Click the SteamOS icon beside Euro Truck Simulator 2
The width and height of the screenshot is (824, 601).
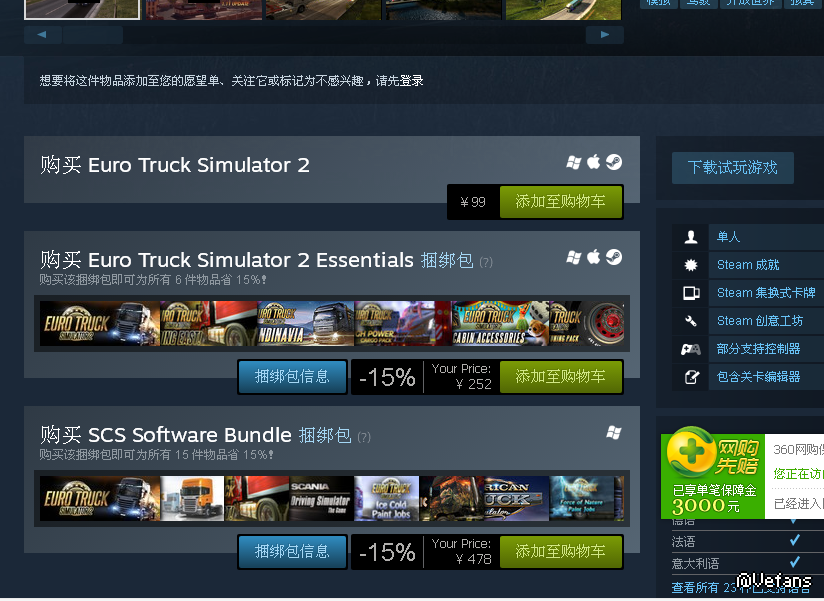pyautogui.click(x=614, y=162)
